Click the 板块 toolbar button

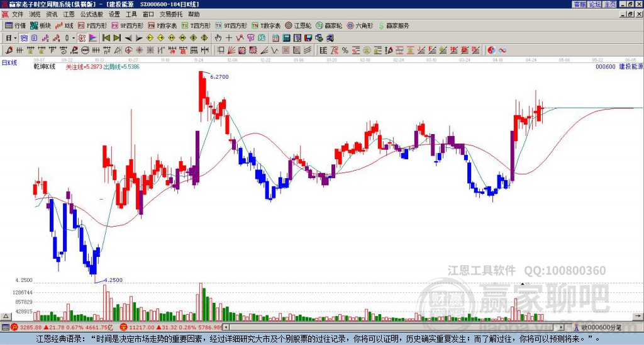coord(41,25)
